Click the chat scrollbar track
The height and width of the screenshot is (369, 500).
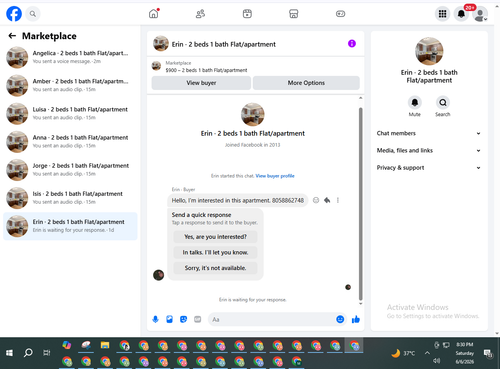pos(360,204)
